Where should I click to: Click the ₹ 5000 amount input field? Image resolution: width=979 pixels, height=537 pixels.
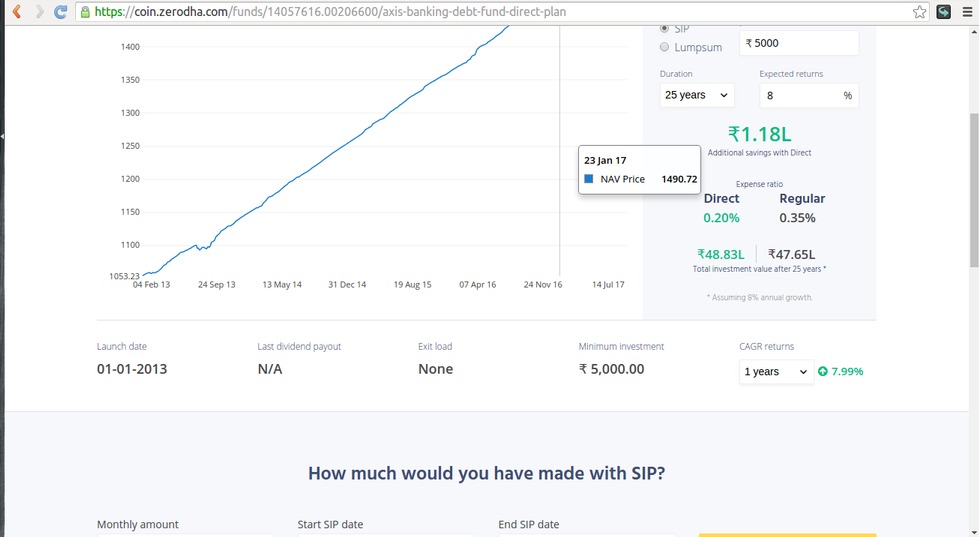coord(799,43)
